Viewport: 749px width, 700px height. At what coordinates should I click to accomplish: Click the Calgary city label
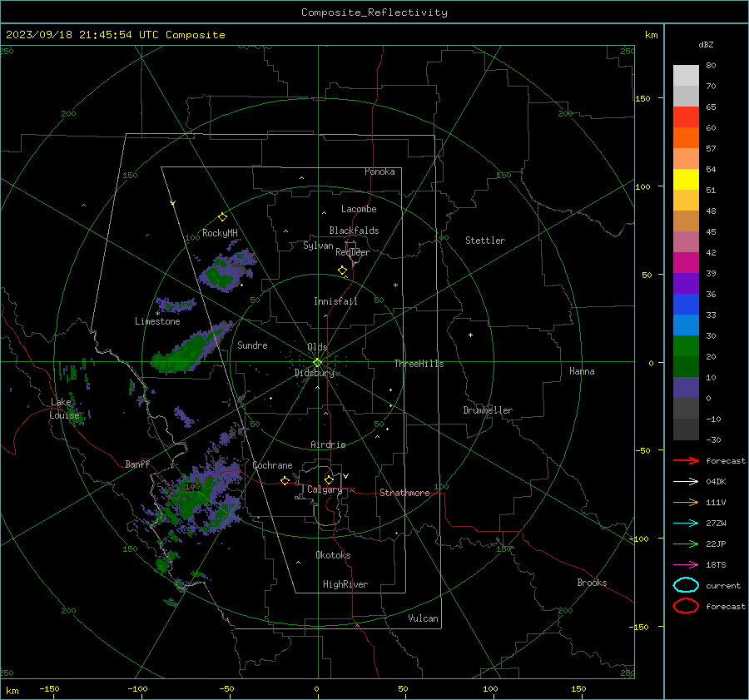tap(325, 489)
